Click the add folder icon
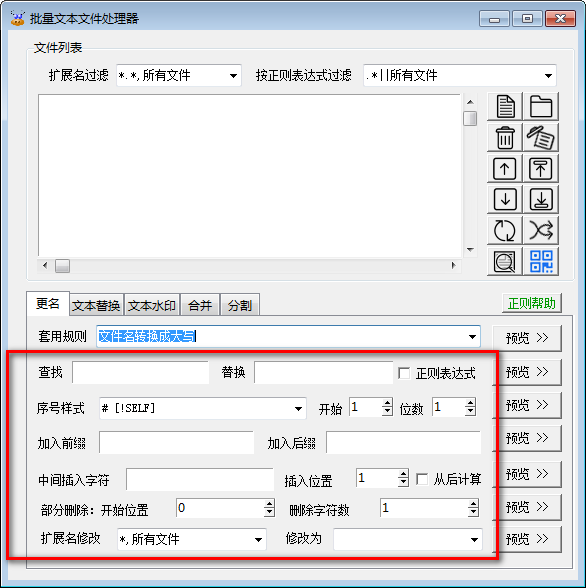The width and height of the screenshot is (586, 588). click(541, 106)
